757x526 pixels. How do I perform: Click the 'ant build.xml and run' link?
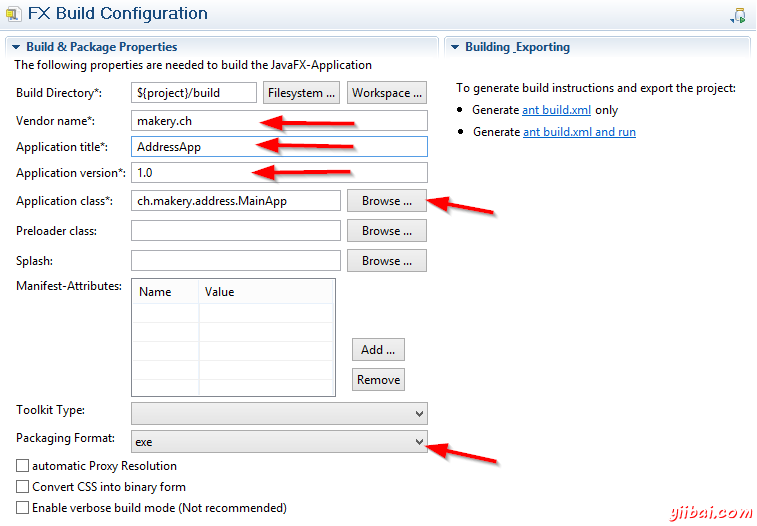[x=578, y=132]
